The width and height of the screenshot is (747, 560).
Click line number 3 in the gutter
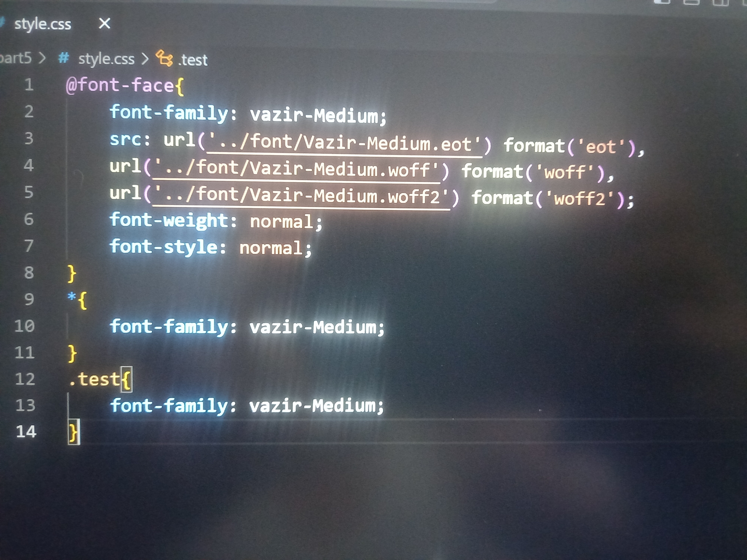[29, 138]
